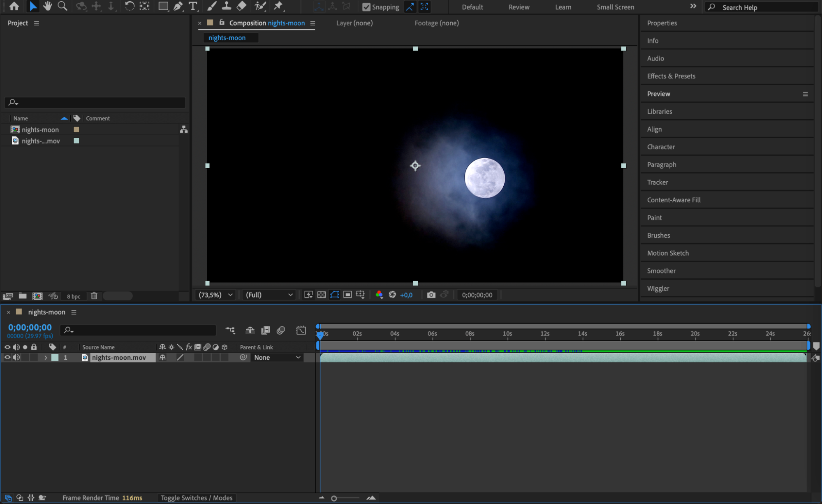This screenshot has width=822, height=504.
Task: Toggle transparency grid in viewer
Action: 322,295
